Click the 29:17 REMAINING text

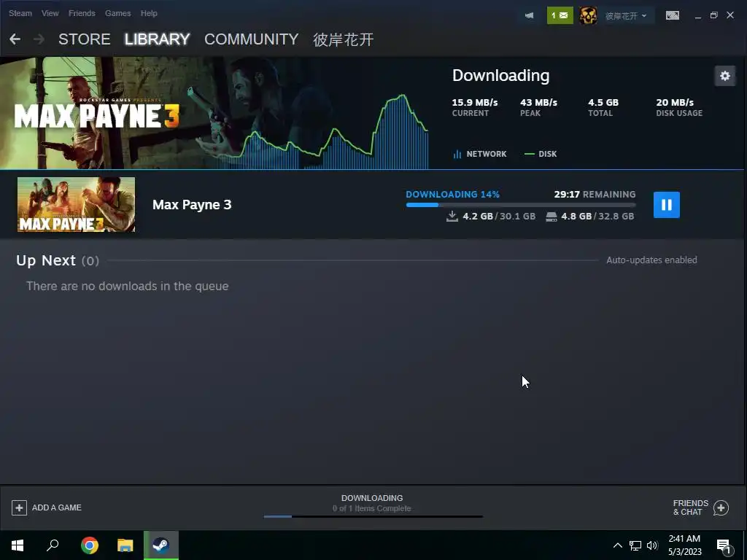click(x=595, y=194)
